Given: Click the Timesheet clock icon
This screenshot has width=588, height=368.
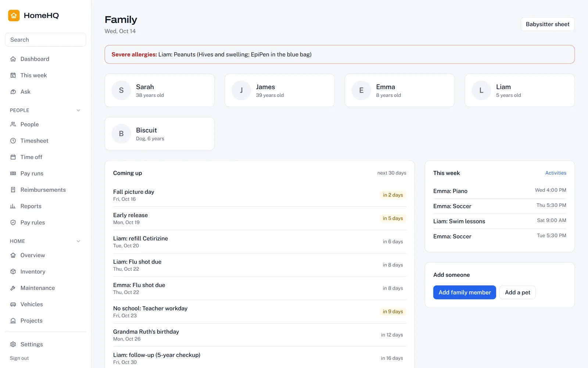Looking at the screenshot, I should 13,141.
